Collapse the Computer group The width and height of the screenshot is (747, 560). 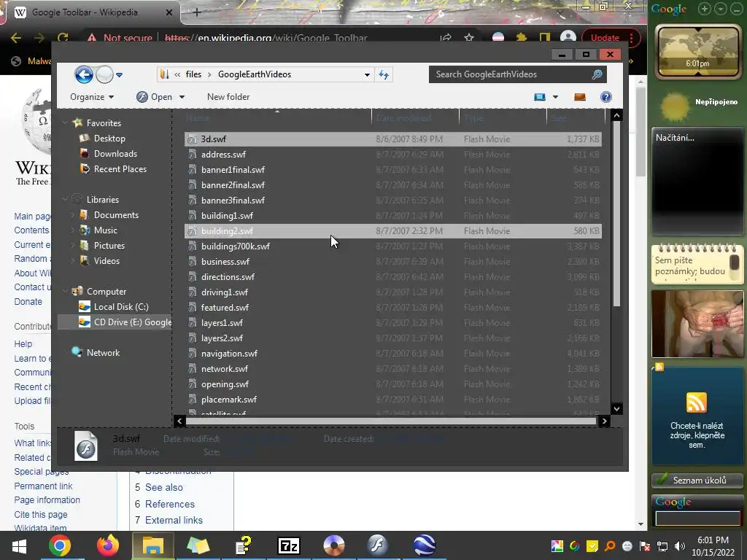pos(65,292)
